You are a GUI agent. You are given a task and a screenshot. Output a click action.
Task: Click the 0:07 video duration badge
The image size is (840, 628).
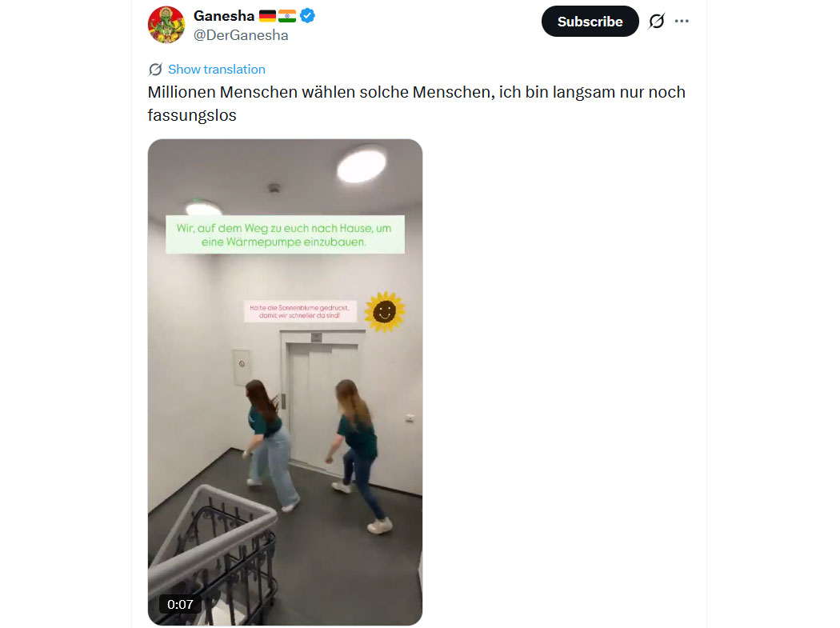pos(180,605)
